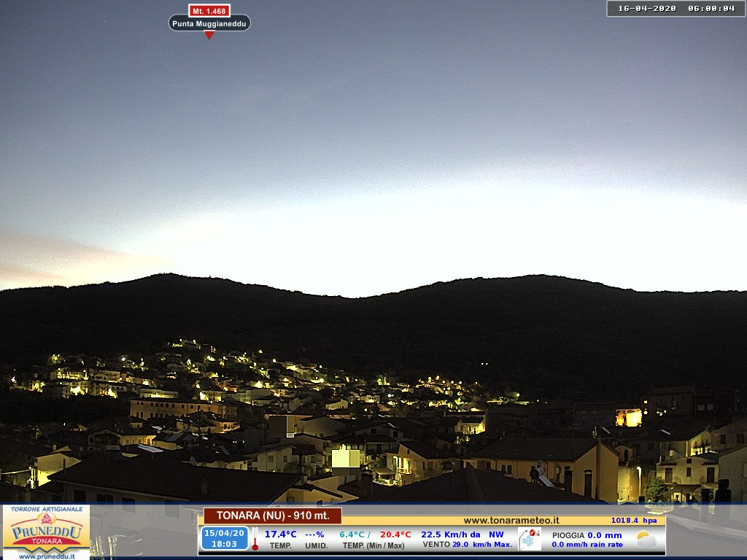747x560 pixels.
Task: Open the www.pruneddu.it link
Action: click(46, 556)
